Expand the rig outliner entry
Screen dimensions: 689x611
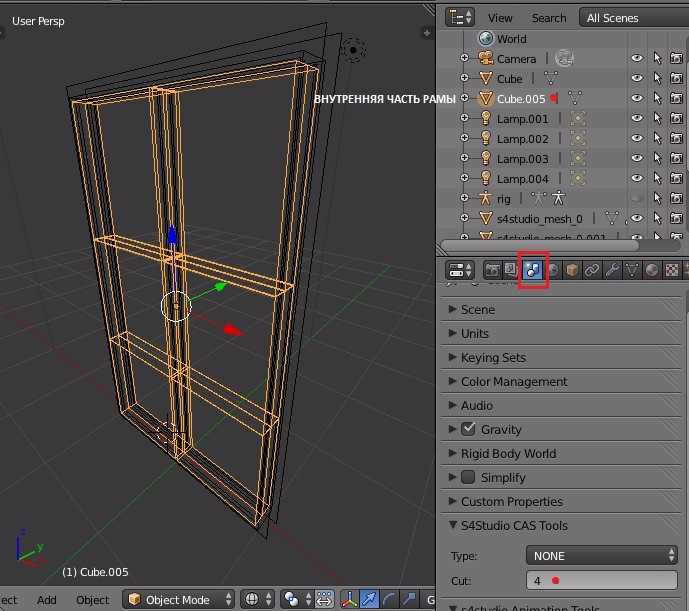[464, 198]
